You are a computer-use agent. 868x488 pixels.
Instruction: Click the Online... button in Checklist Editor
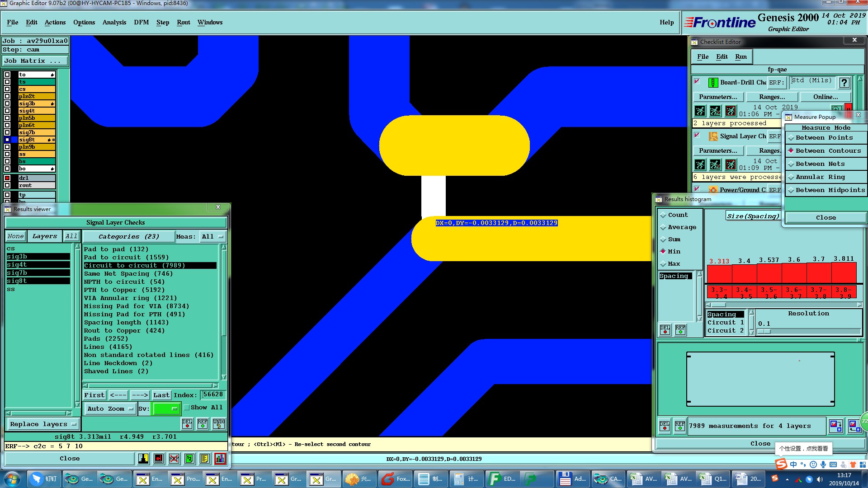point(826,97)
